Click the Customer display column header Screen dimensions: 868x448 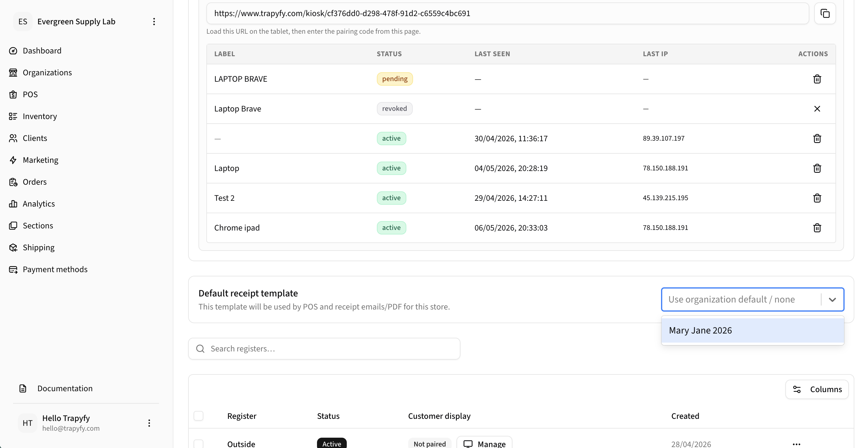click(439, 416)
